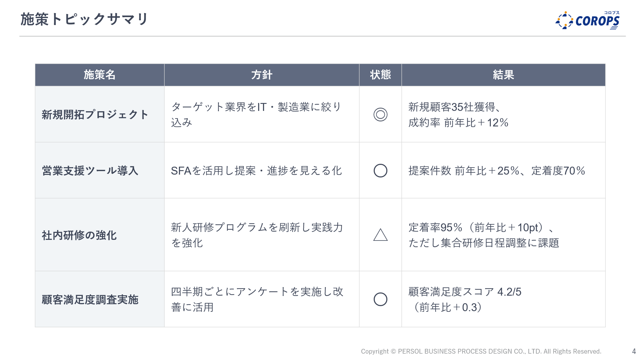This screenshot has height=359, width=644.
Task: Click the page number 4
Action: 634,351
